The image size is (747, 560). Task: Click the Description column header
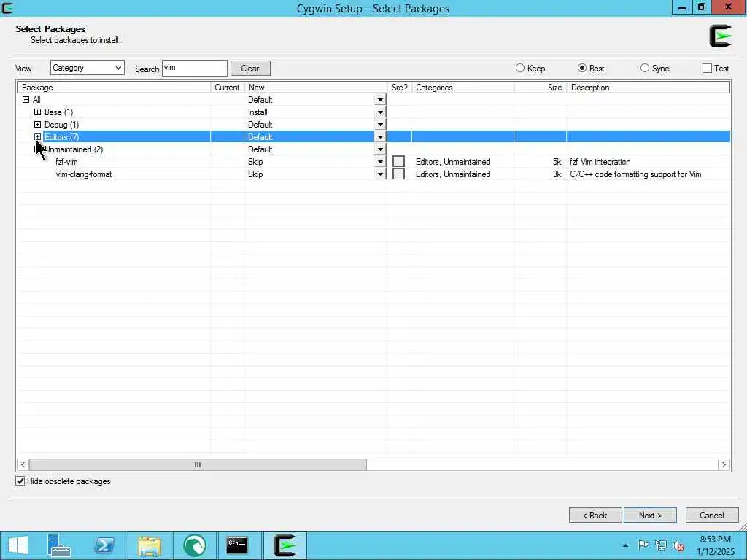coord(648,87)
